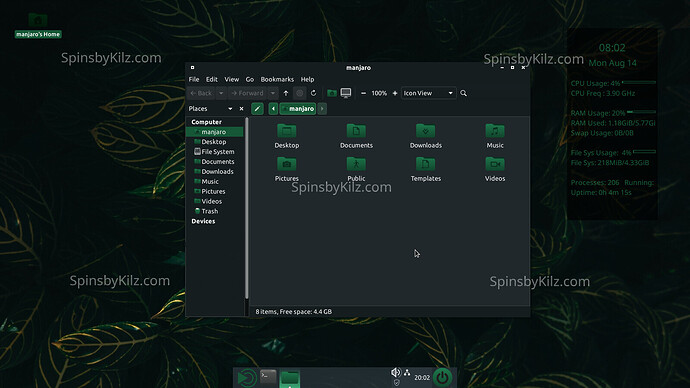
Task: Select Downloads in the Places sidebar
Action: pos(214,172)
